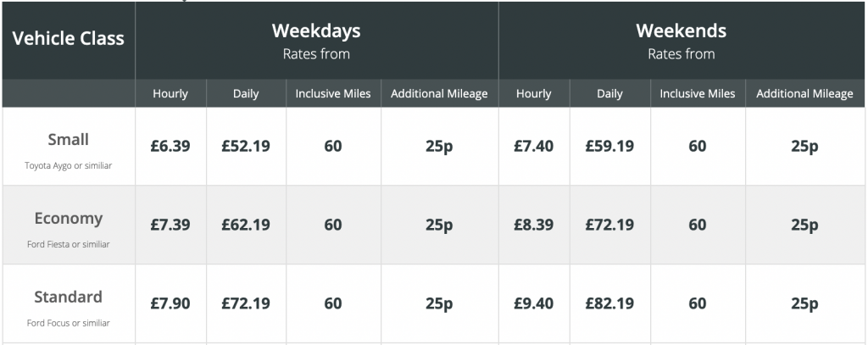Select the Weekends column group header
The height and width of the screenshot is (345, 868).
click(x=682, y=41)
